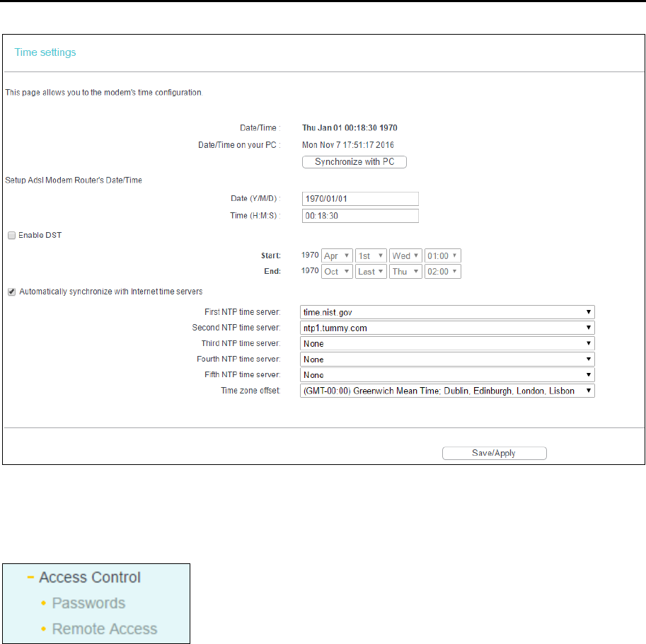Screen dimensions: 646x644
Task: Open the DST Start month dropdown (Apr)
Action: coord(337,256)
